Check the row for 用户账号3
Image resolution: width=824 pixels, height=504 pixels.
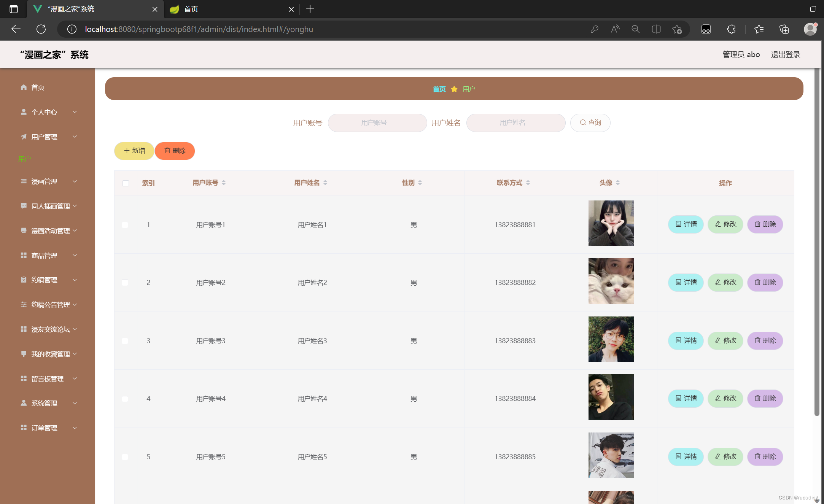click(x=125, y=341)
